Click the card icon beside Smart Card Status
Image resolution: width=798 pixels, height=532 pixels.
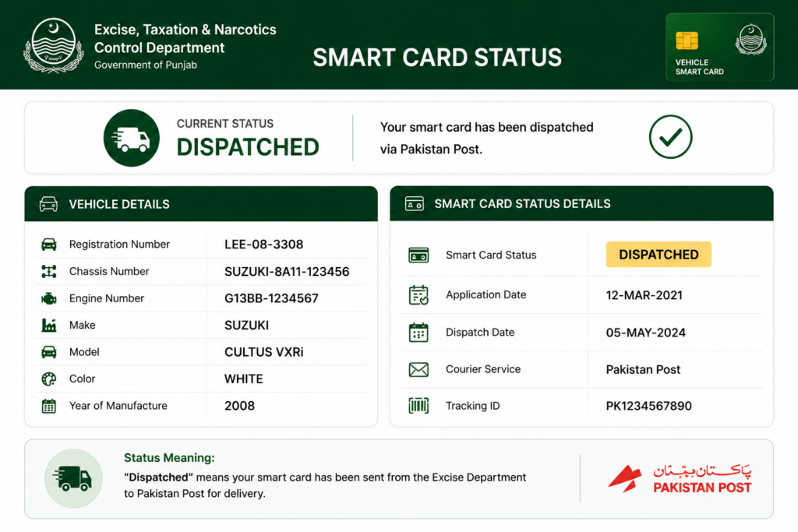coord(418,255)
